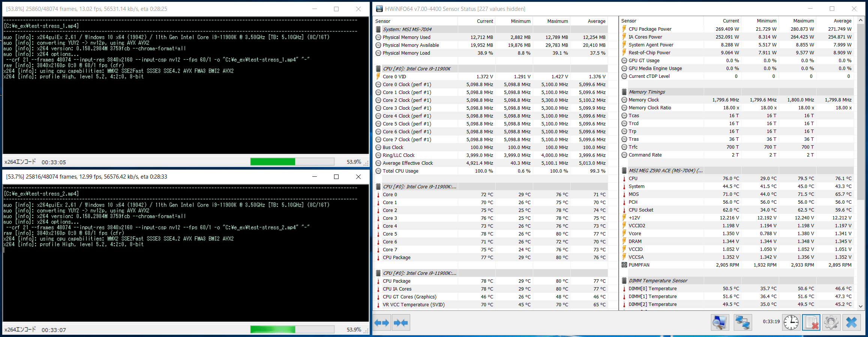Click the top x264 encode progress bar
This screenshot has height=337, width=868.
point(292,162)
